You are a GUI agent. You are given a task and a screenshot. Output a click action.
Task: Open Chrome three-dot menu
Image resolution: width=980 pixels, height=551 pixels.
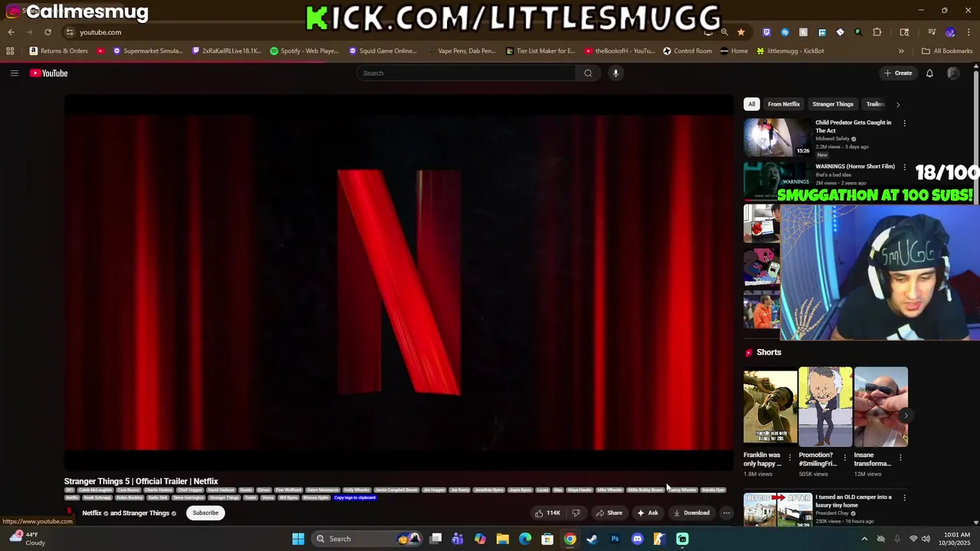[x=968, y=32]
